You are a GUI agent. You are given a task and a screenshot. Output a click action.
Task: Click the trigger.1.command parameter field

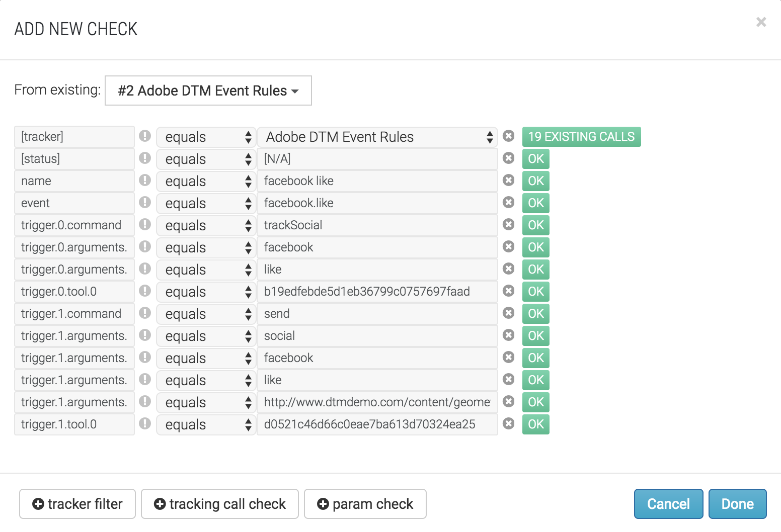(74, 314)
